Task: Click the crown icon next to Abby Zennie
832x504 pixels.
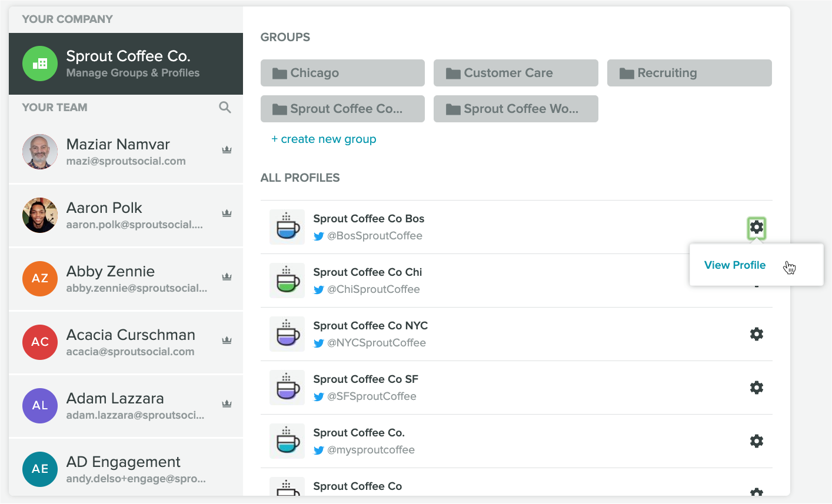Action: coord(227,277)
